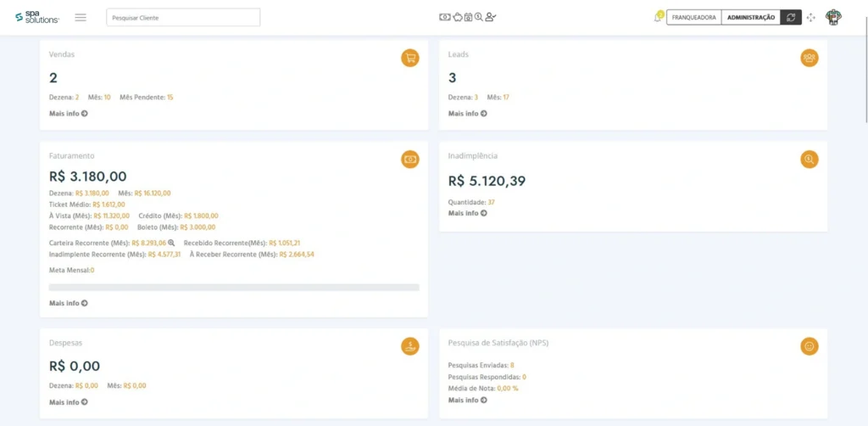Open the hamburger sidebar menu

click(x=81, y=17)
